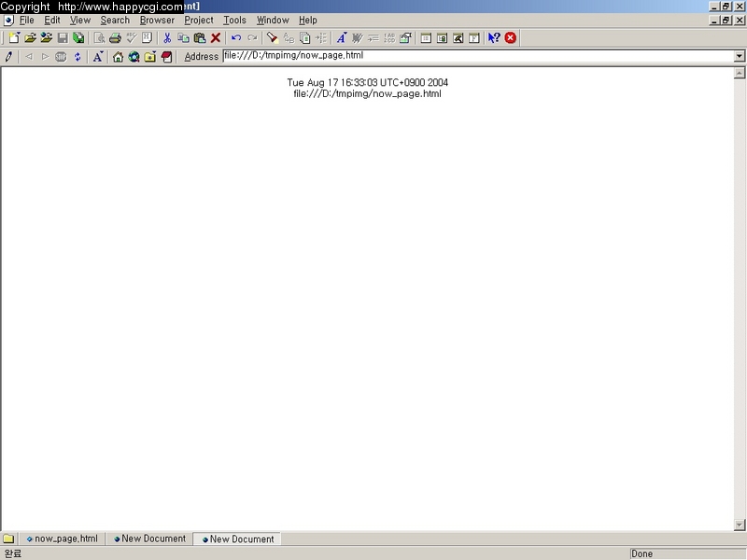Create a new document with New icon

pos(14,38)
